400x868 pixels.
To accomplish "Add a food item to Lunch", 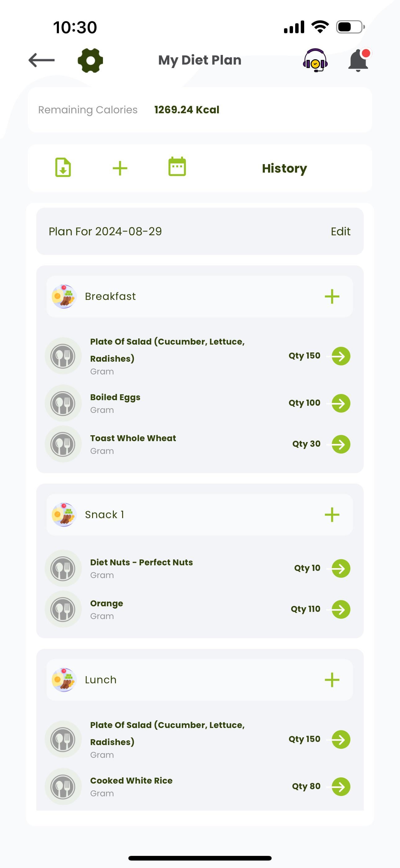I will (x=332, y=680).
